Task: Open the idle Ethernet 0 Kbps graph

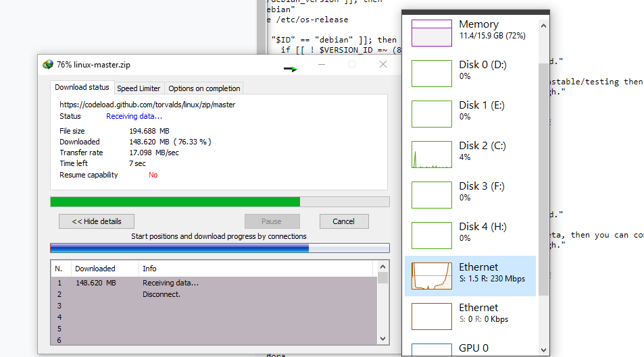Action: coord(431,317)
